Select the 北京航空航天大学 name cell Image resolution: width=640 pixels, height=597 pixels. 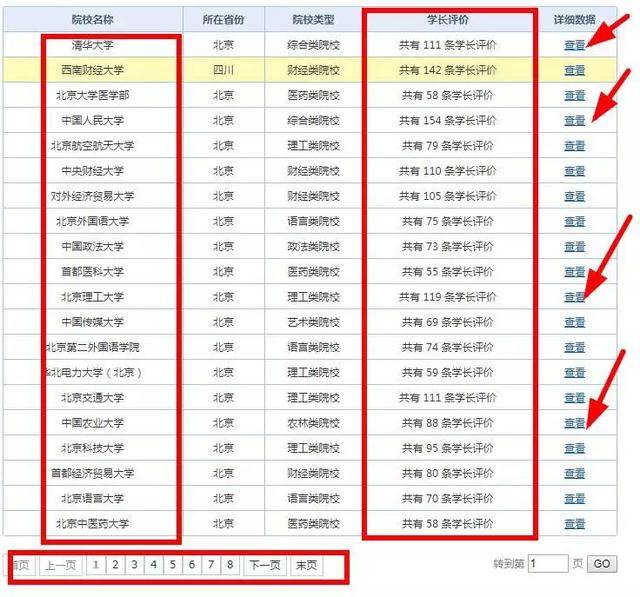coord(93,146)
